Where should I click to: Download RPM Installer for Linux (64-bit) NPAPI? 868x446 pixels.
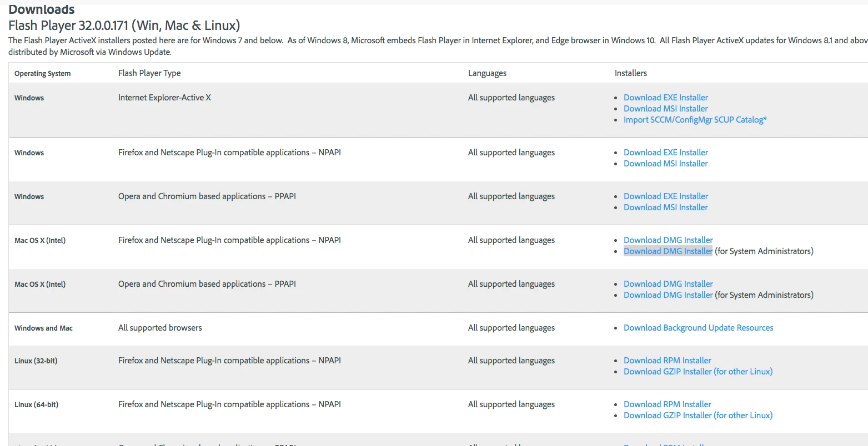coord(668,404)
